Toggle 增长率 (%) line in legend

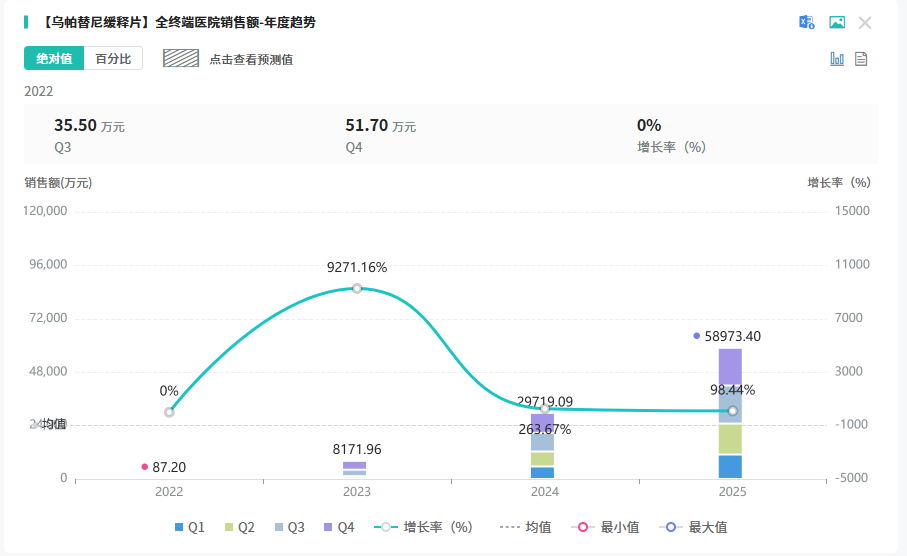(x=423, y=527)
